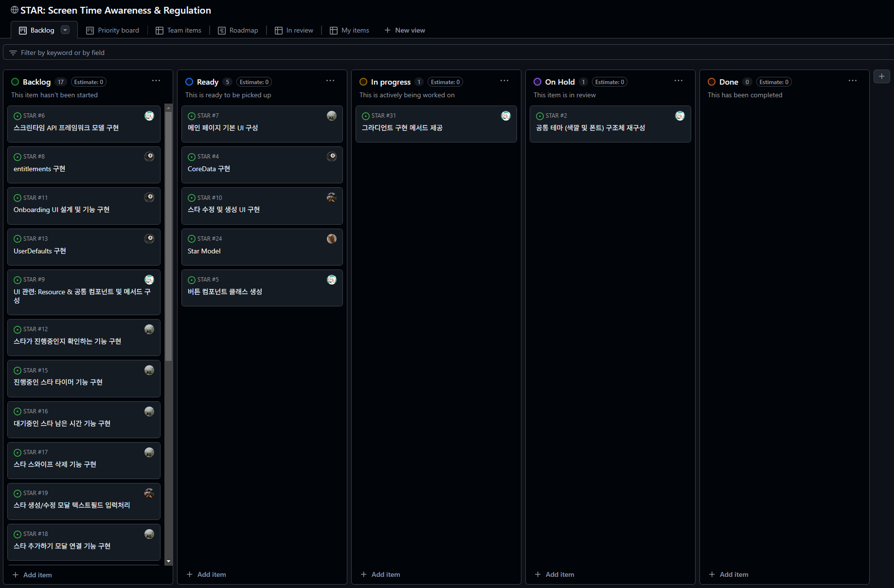Click the assignee avatar on STAR #19 card
Screen dimensions: 894x588
coord(149,493)
